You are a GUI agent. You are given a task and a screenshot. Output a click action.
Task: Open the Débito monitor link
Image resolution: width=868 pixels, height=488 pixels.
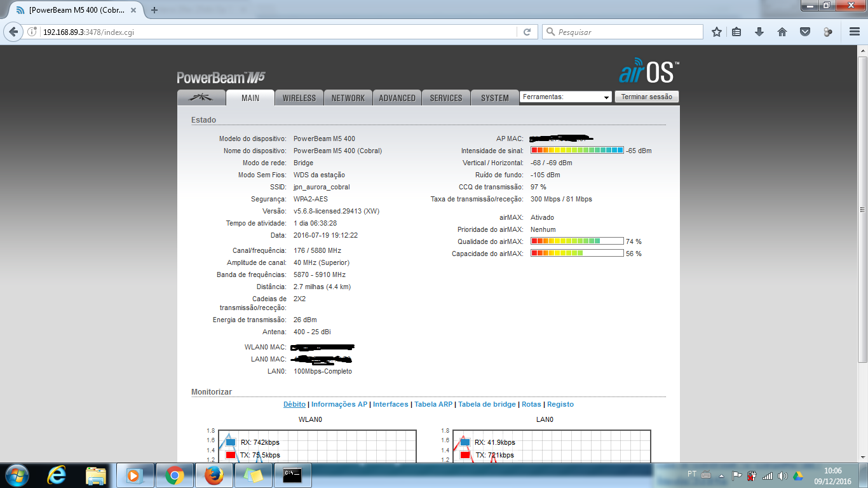pos(294,404)
